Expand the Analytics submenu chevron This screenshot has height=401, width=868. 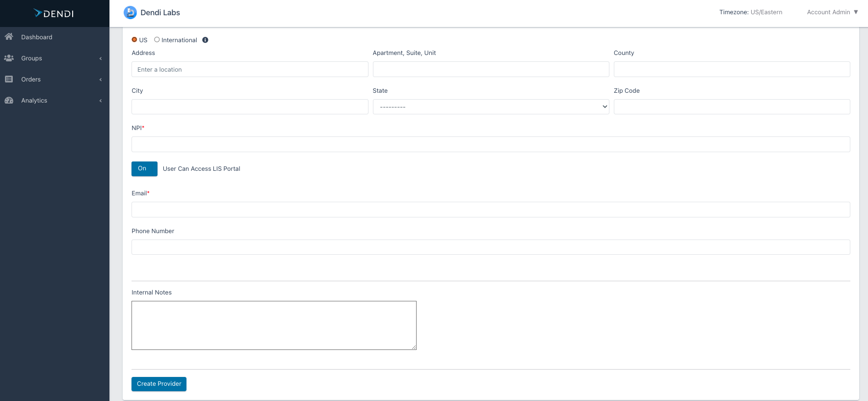pyautogui.click(x=101, y=101)
